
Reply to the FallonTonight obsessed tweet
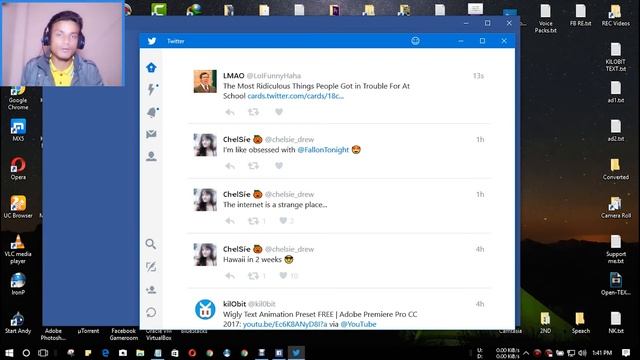point(230,166)
